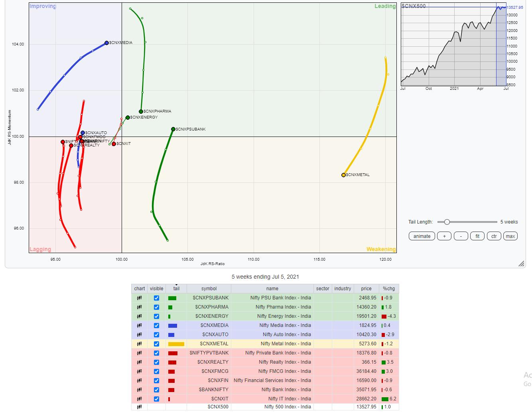Open chart icon for $BANKNIFTY row
532x412 pixels.
(x=140, y=390)
